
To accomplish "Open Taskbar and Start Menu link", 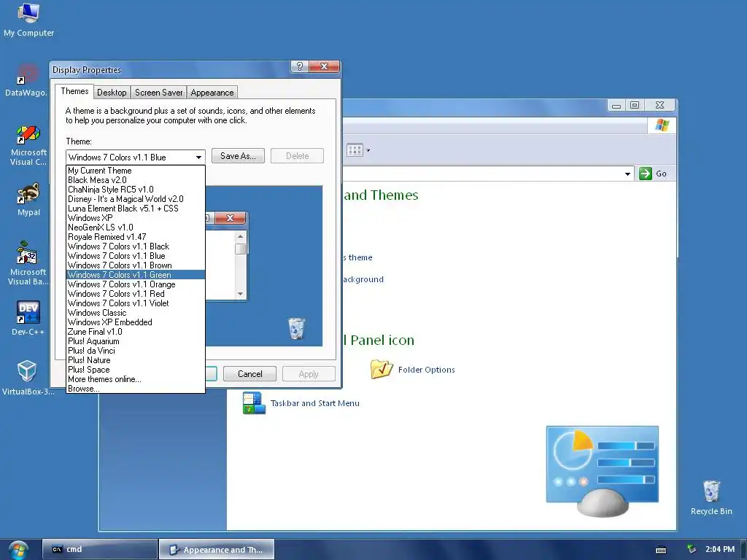I will 315,403.
